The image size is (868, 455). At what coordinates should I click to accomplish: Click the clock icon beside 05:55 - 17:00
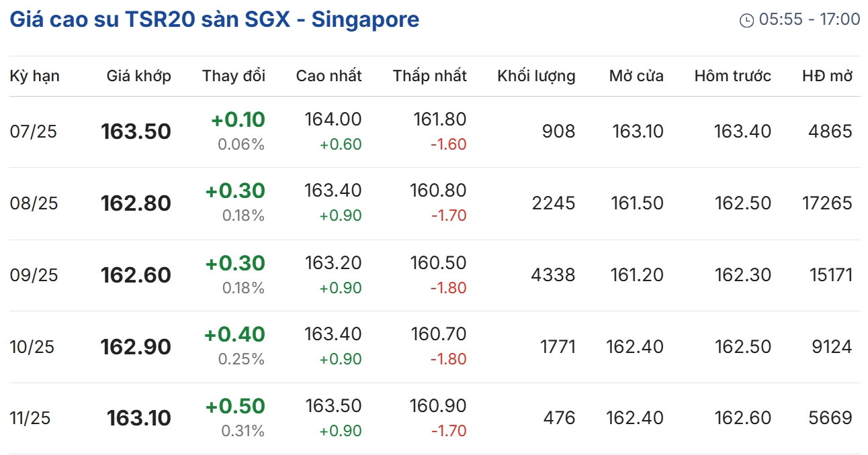point(746,20)
